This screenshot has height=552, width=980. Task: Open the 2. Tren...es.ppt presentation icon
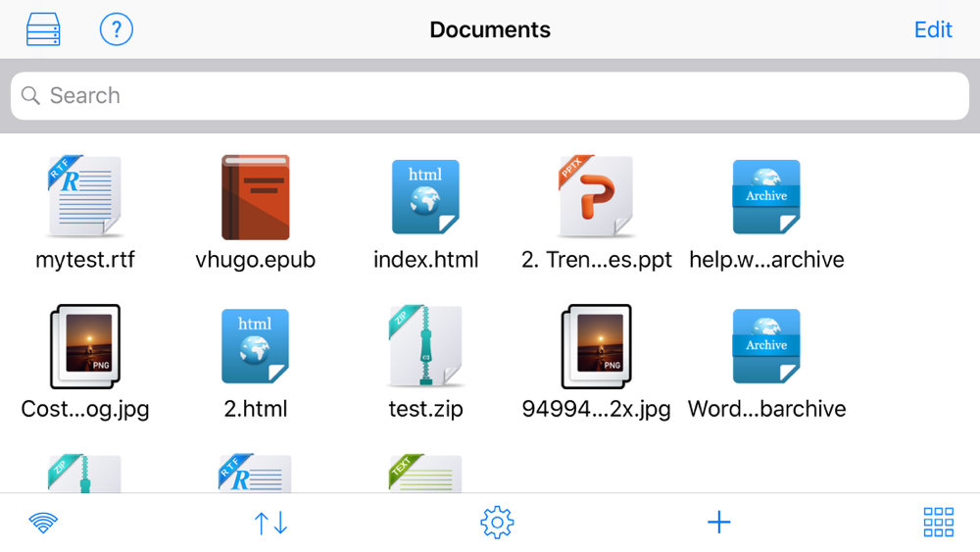tap(596, 196)
